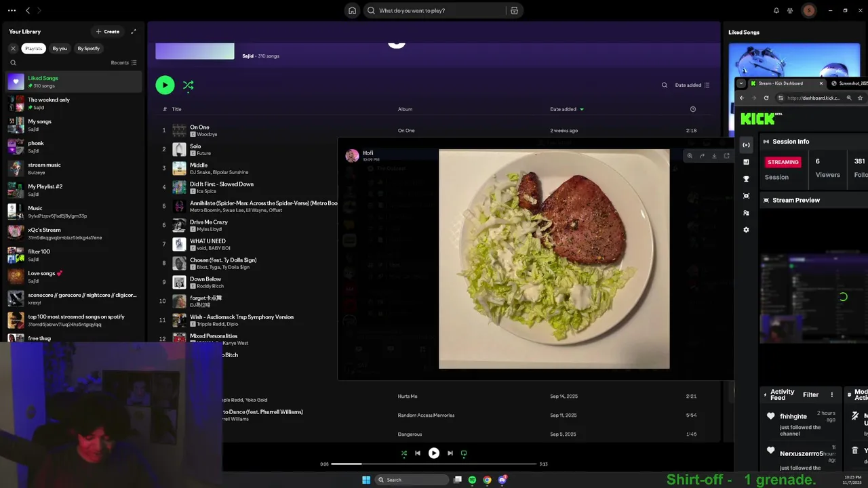Download the Discord image
This screenshot has height=488, width=868.
pyautogui.click(x=714, y=156)
